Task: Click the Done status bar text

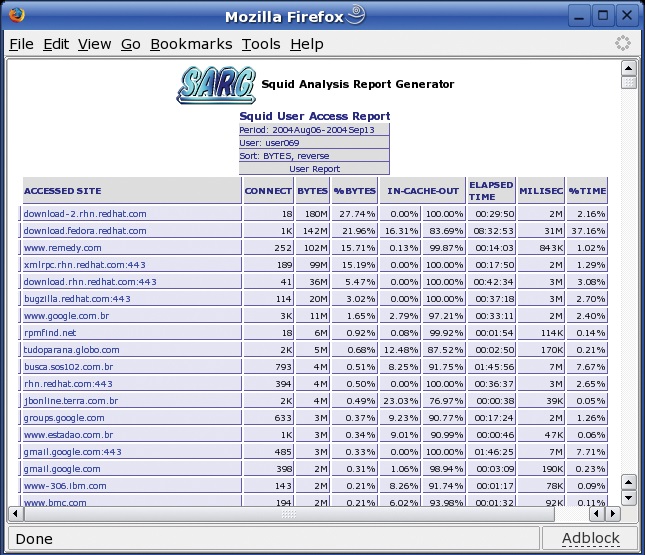Action: [x=34, y=539]
